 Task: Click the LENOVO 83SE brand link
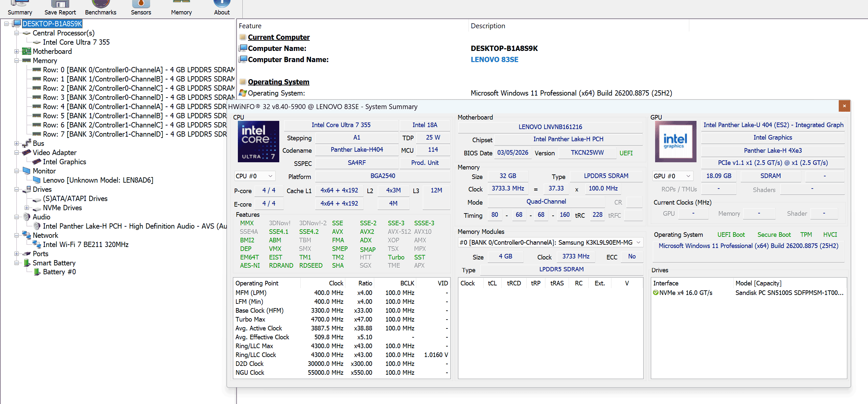point(494,60)
